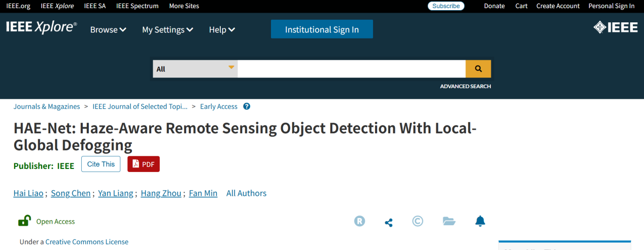The height and width of the screenshot is (250, 644).
Task: Expand the My Settings menu
Action: 167,30
